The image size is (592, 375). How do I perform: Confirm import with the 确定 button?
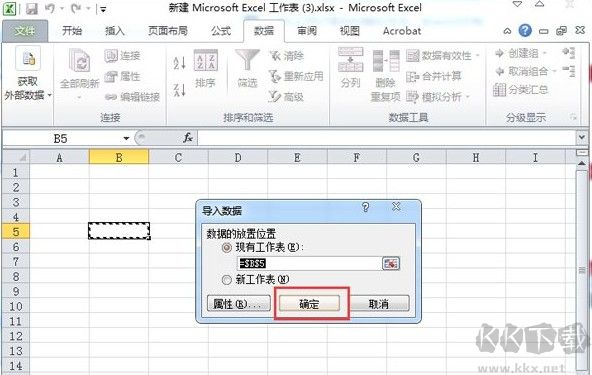coord(309,304)
